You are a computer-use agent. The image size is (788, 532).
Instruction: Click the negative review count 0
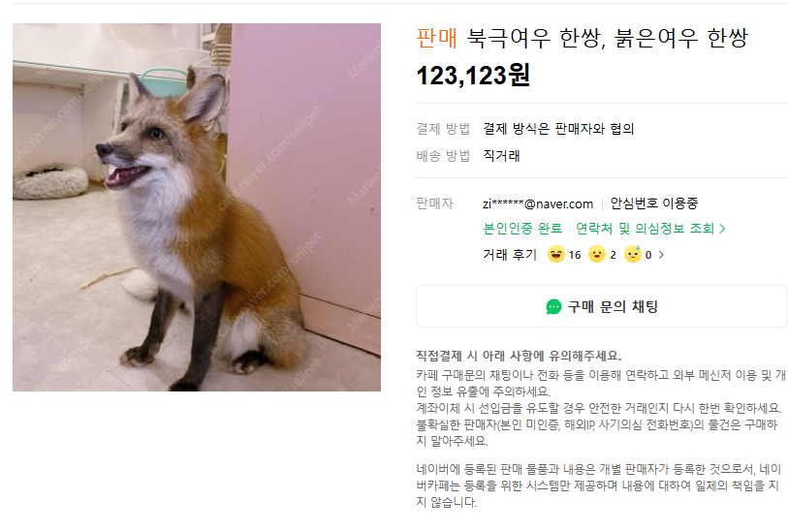(648, 255)
